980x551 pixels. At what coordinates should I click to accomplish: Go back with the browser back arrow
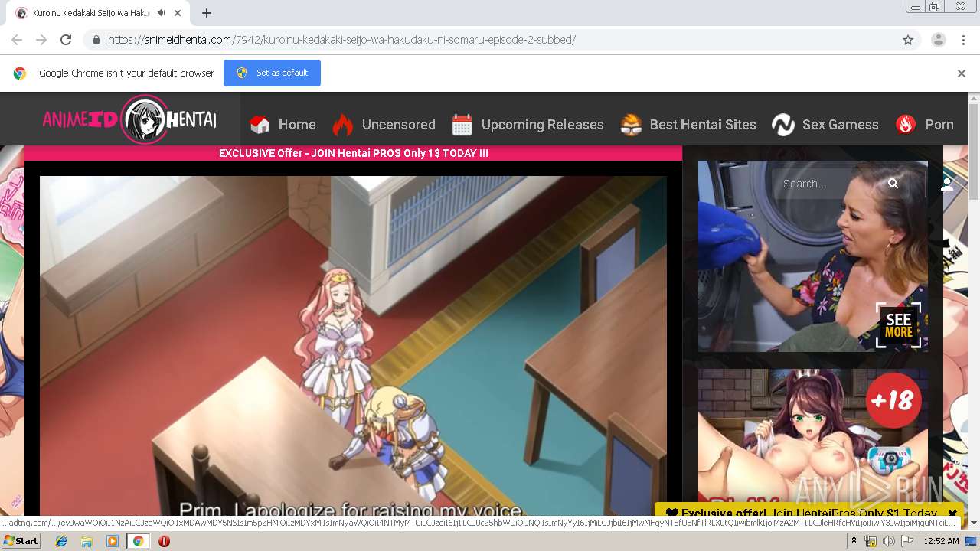pos(17,40)
